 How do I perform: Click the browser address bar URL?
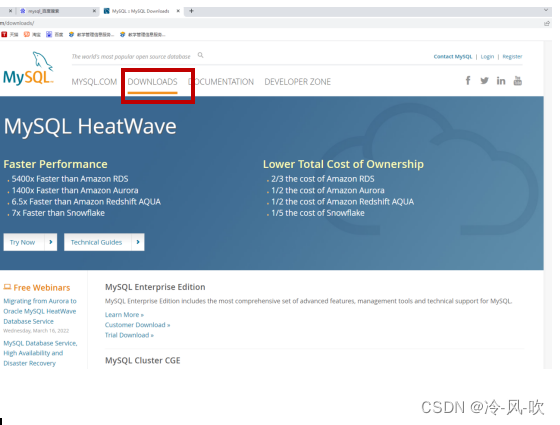click(x=17, y=23)
